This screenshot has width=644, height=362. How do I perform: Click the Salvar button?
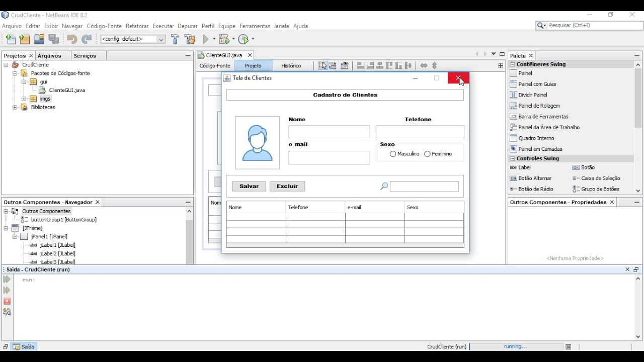click(x=249, y=187)
